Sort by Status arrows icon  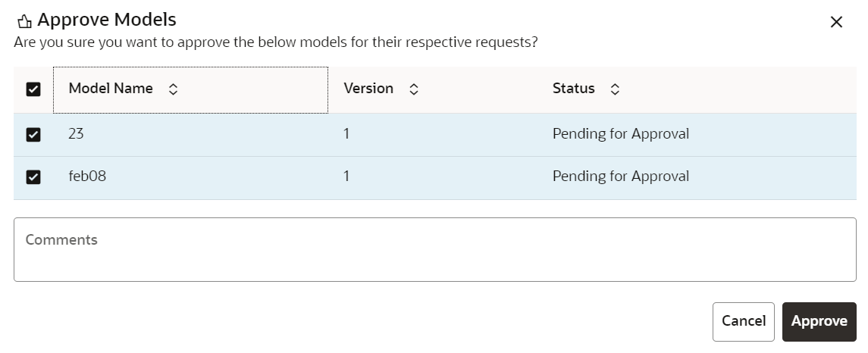pyautogui.click(x=615, y=89)
